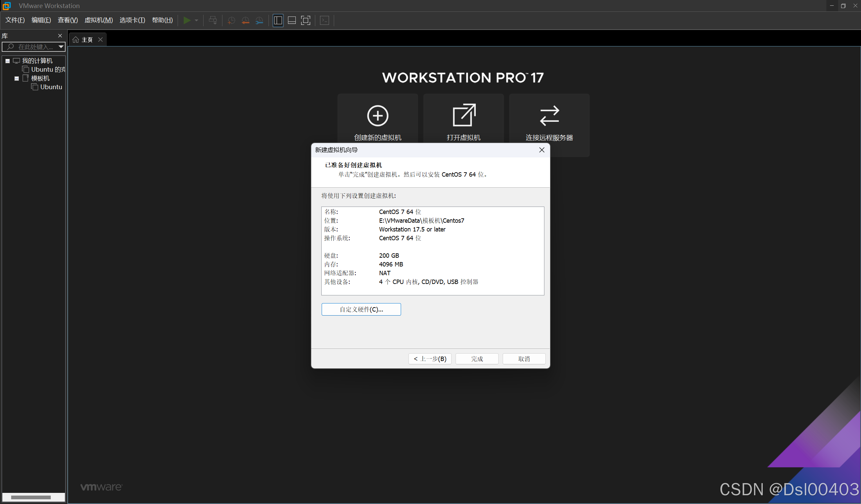The image size is (861, 504).
Task: Toggle the thumbnail bar view icon
Action: tap(292, 21)
